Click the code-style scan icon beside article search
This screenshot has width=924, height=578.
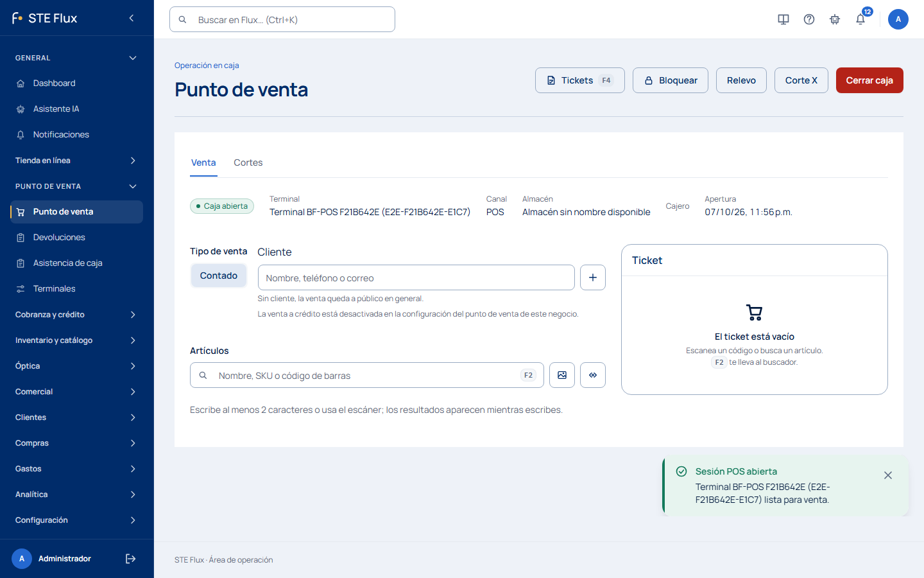[593, 375]
